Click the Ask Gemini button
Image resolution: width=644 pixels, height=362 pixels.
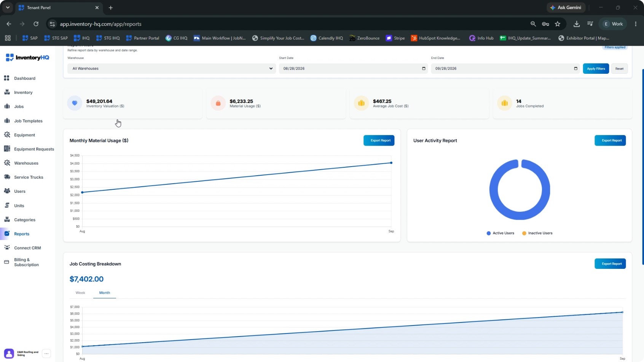coord(566,8)
